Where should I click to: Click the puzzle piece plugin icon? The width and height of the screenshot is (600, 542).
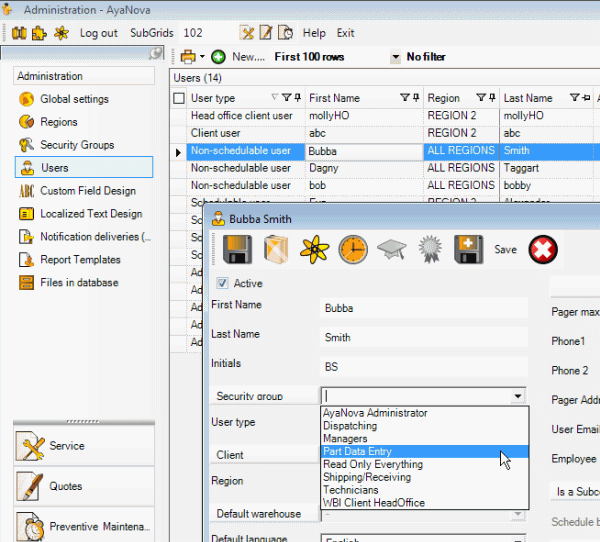coord(39,33)
